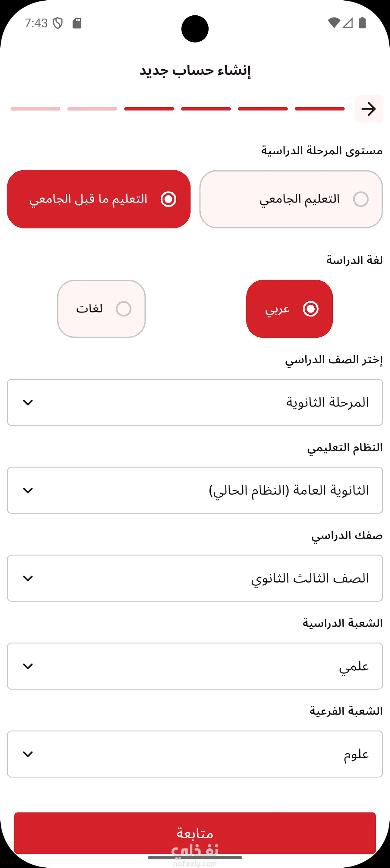390x868 pixels.
Task: Click the متابعة continue button
Action: (195, 833)
